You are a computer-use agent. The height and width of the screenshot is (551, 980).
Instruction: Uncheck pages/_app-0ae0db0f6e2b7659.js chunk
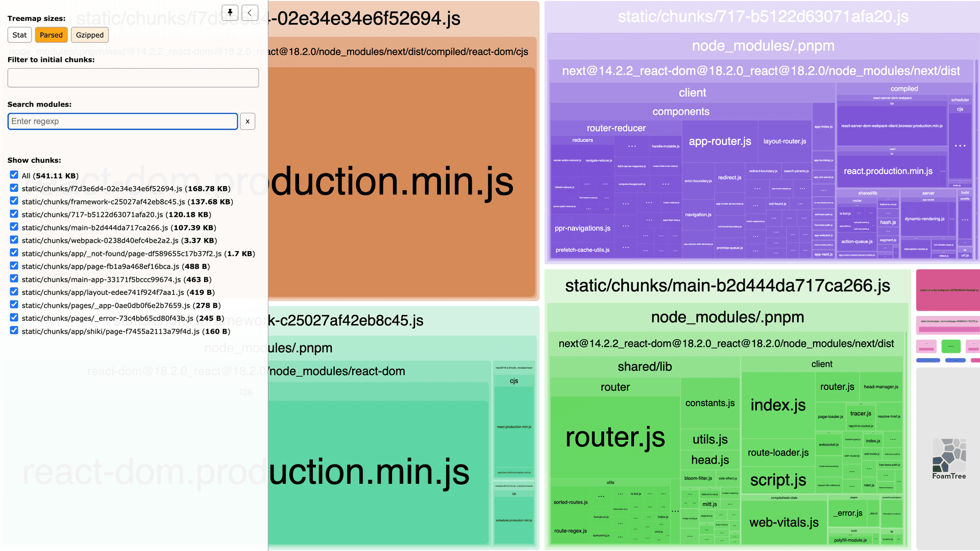[14, 305]
